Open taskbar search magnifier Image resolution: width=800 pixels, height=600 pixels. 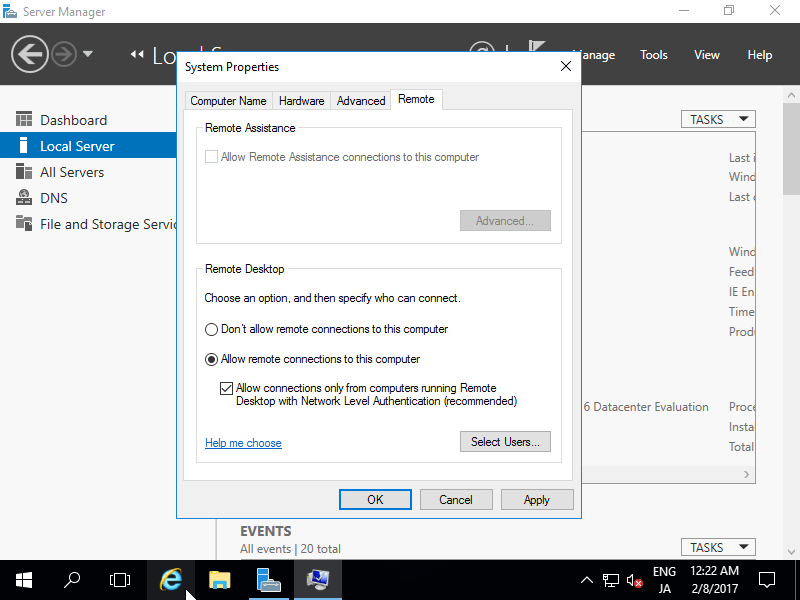[x=72, y=579]
